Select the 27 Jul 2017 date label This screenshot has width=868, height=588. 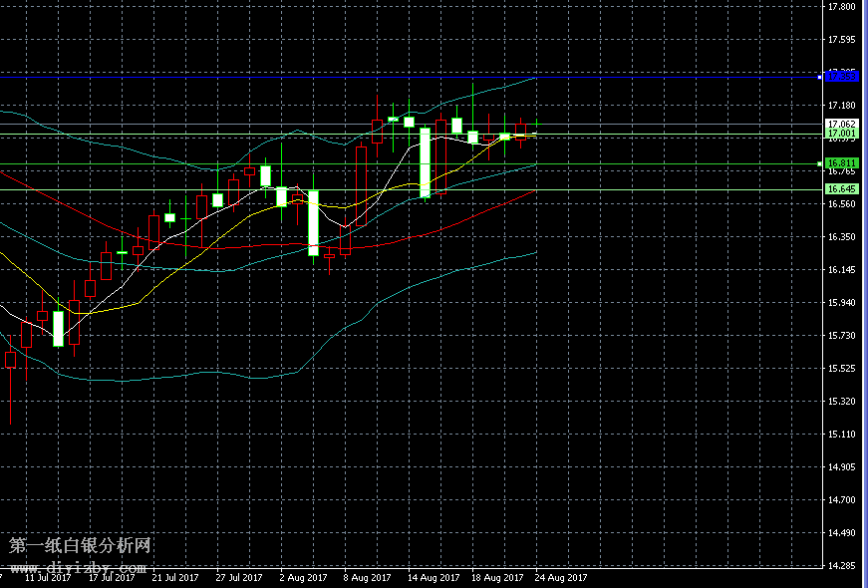[239, 577]
